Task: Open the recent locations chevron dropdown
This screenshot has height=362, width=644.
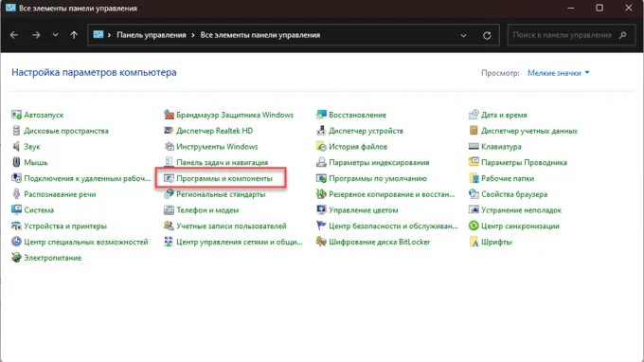Action: coord(56,35)
